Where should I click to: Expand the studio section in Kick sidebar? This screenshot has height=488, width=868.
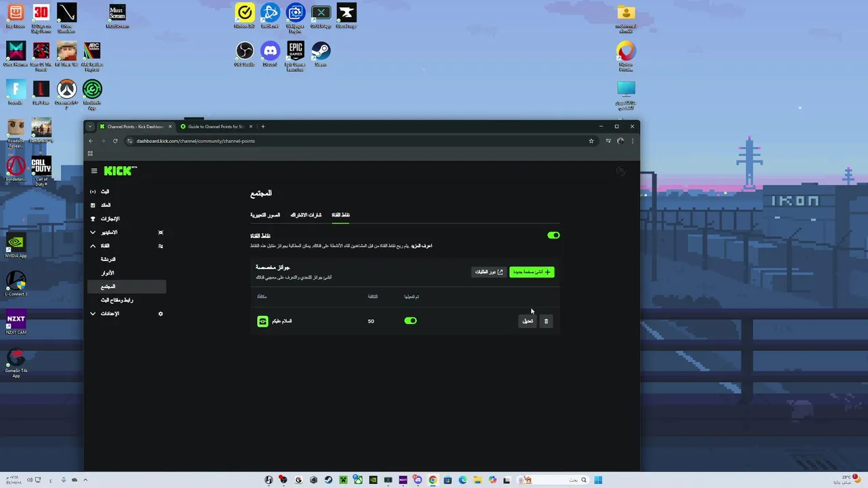(93, 232)
